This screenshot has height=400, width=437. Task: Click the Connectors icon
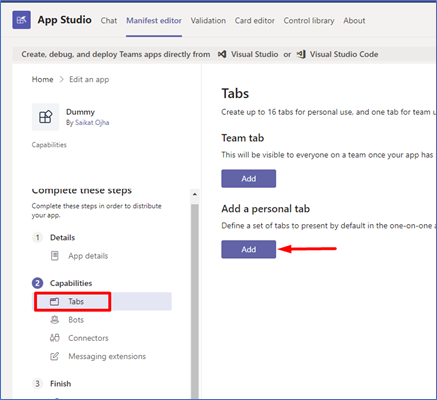pos(55,338)
